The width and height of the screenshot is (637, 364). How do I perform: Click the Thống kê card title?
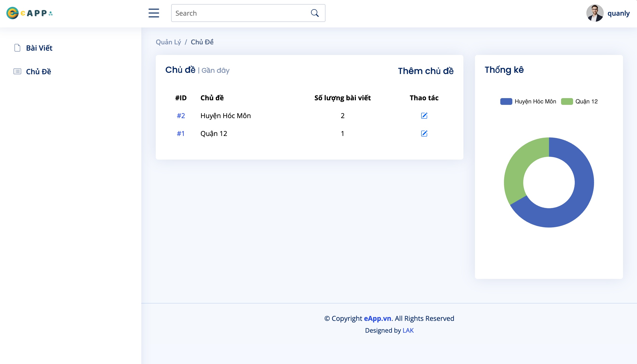pyautogui.click(x=504, y=70)
